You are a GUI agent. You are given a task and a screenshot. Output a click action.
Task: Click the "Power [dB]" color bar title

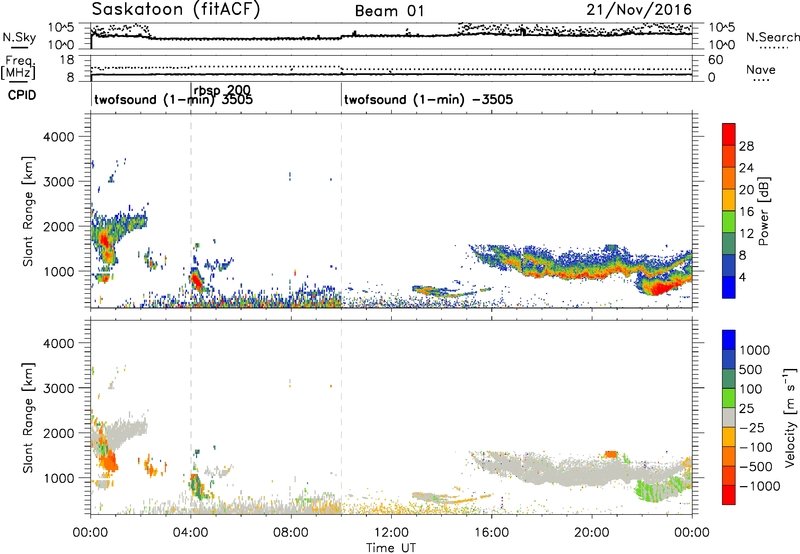pos(763,211)
